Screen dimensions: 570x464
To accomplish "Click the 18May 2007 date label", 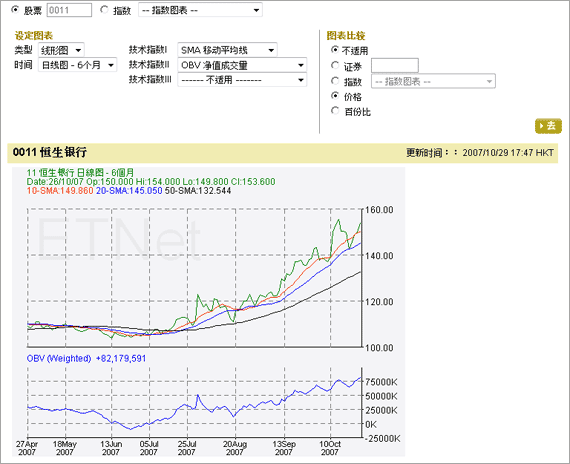I will tap(65, 448).
